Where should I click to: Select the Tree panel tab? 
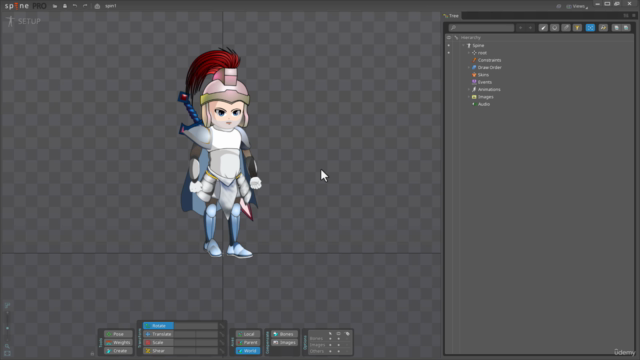[x=451, y=16]
